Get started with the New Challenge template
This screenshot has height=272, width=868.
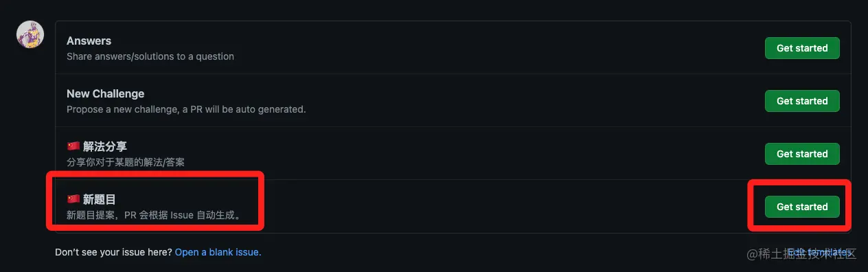coord(802,101)
